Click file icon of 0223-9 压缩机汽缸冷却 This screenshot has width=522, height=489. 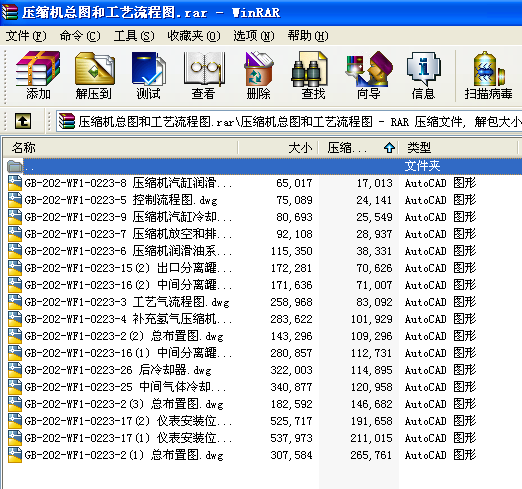(x=15, y=217)
